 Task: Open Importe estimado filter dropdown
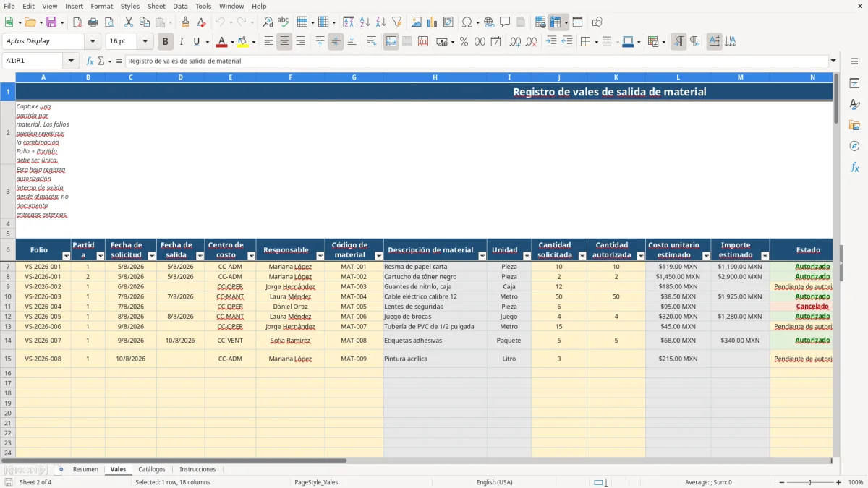click(x=765, y=256)
